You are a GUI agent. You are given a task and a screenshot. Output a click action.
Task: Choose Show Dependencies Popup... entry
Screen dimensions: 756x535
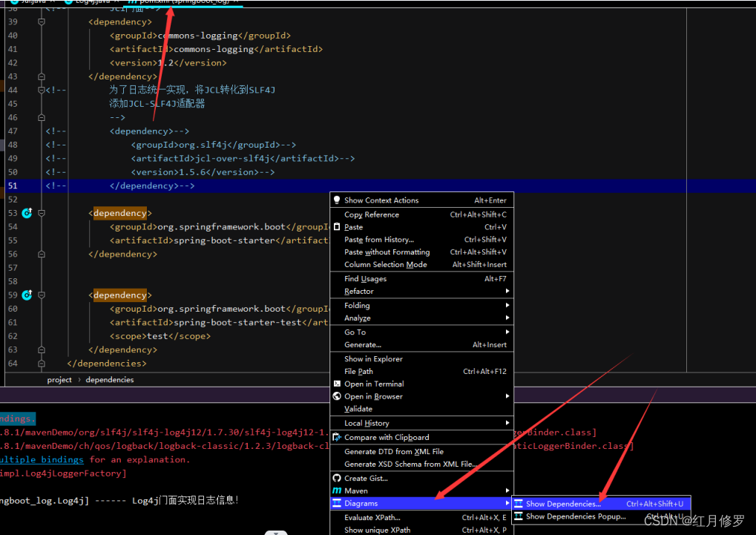[x=602, y=516]
